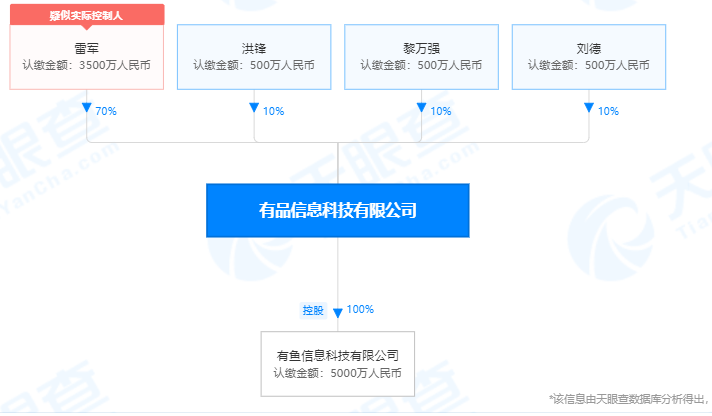Select the 洪锋 shareholder card
The width and height of the screenshot is (712, 416).
coord(254,57)
